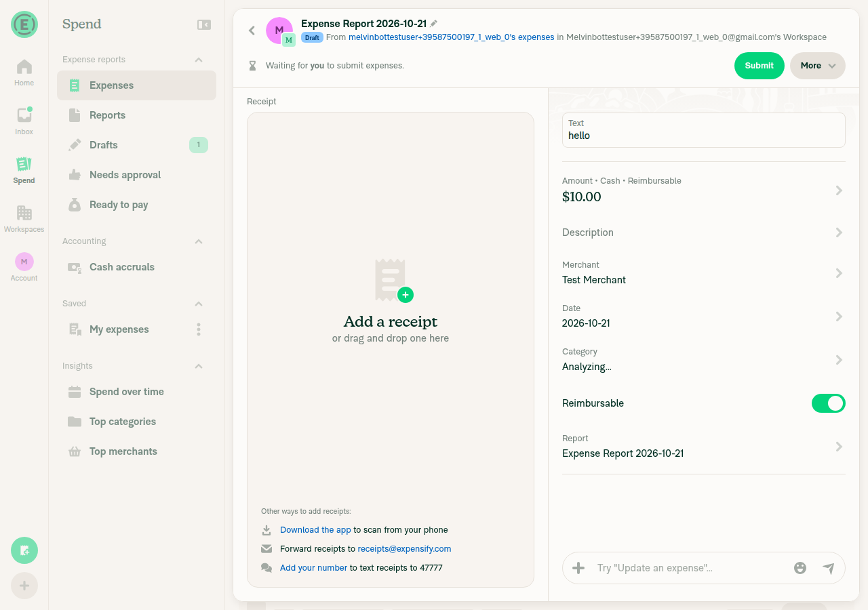Click the envelope icon near Forward receipts
The width and height of the screenshot is (868, 610).
pyautogui.click(x=267, y=549)
